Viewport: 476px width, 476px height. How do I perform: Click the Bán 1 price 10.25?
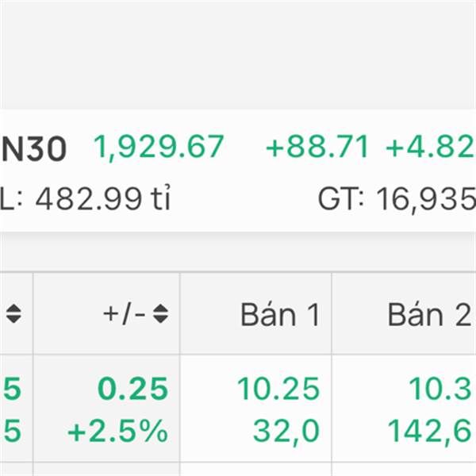point(278,389)
